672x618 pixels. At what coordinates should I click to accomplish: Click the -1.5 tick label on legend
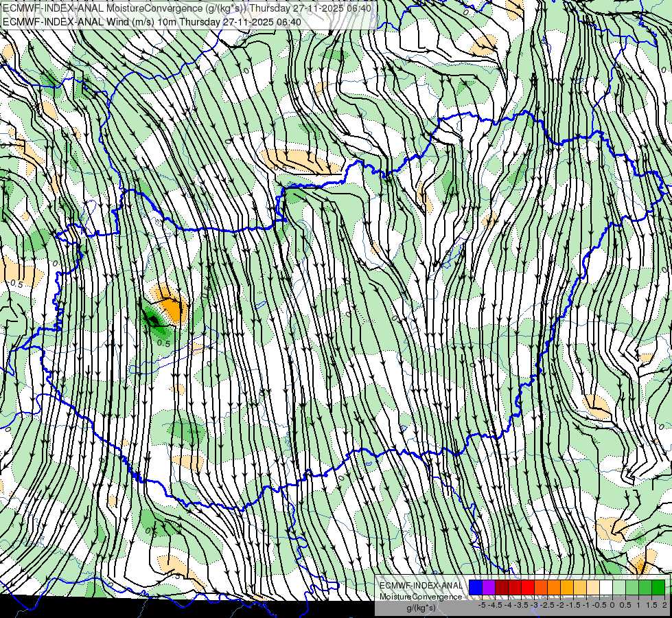tap(573, 605)
